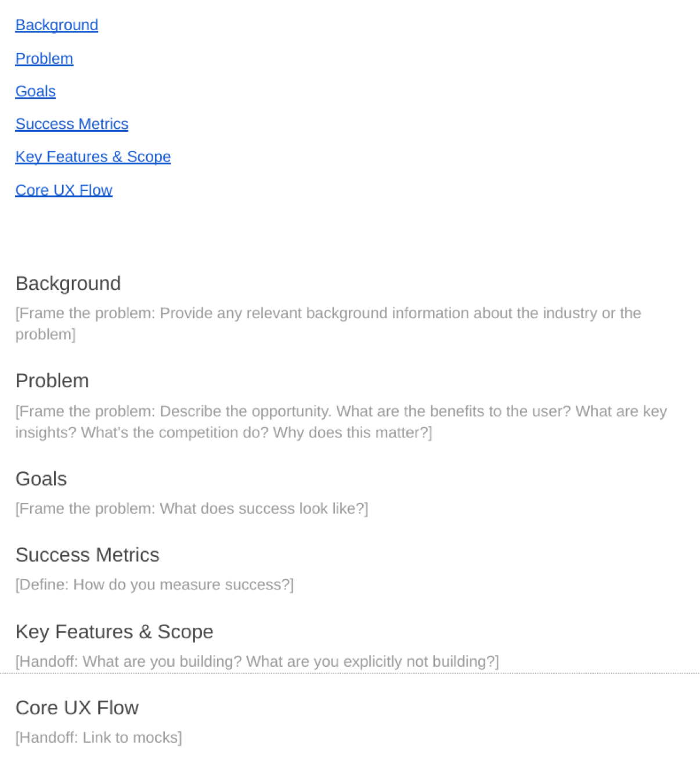Click the background information placeholder text
The height and width of the screenshot is (773, 700).
[x=328, y=314]
